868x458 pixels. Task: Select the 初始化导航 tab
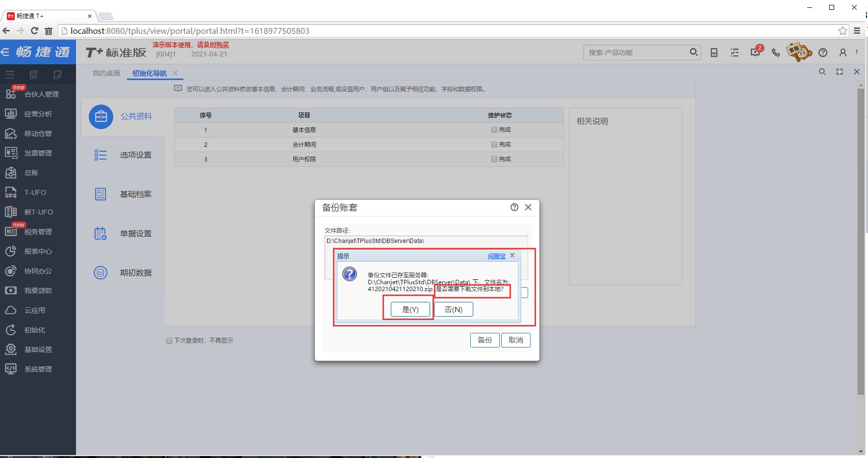click(150, 73)
